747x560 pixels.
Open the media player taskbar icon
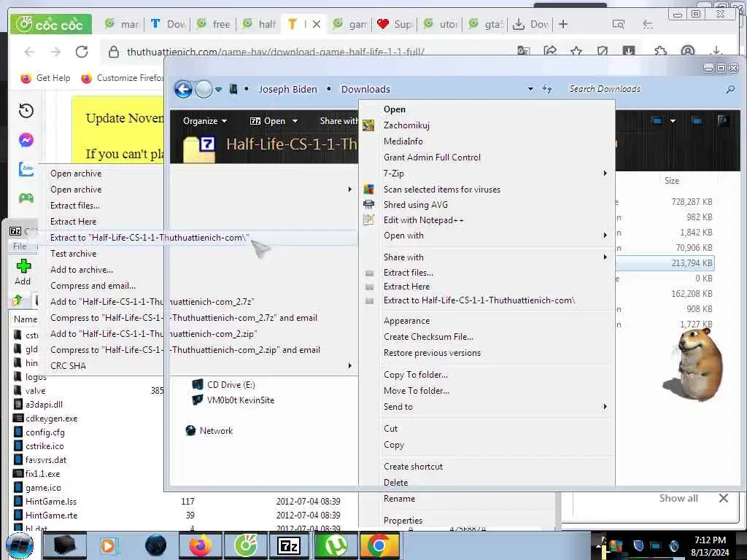click(x=109, y=545)
